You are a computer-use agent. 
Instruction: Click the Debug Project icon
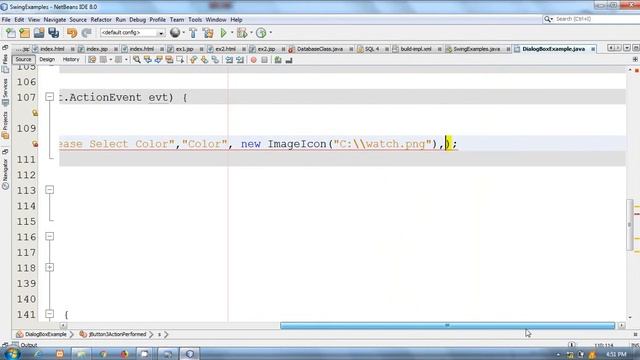[242, 33]
